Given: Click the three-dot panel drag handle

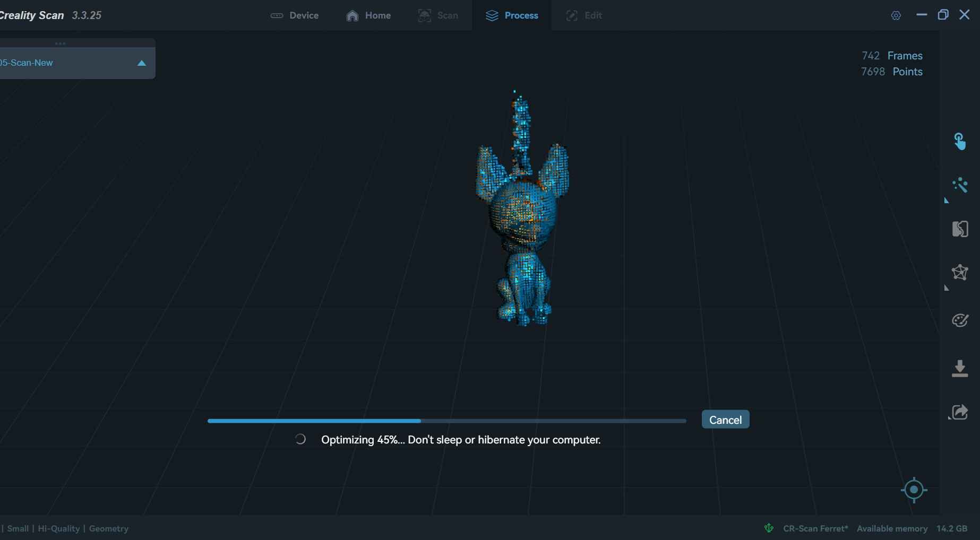Looking at the screenshot, I should click(x=60, y=43).
